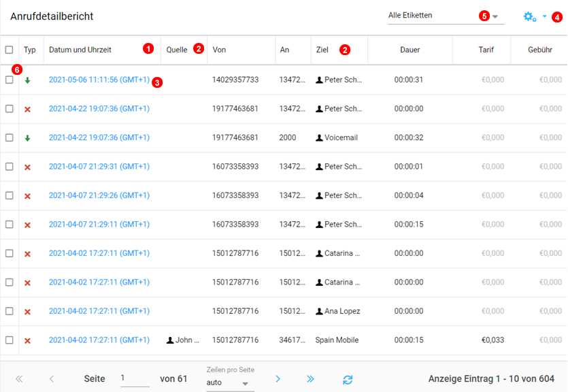Click the Dauer column header
The height and width of the screenshot is (392, 568).
(410, 50)
